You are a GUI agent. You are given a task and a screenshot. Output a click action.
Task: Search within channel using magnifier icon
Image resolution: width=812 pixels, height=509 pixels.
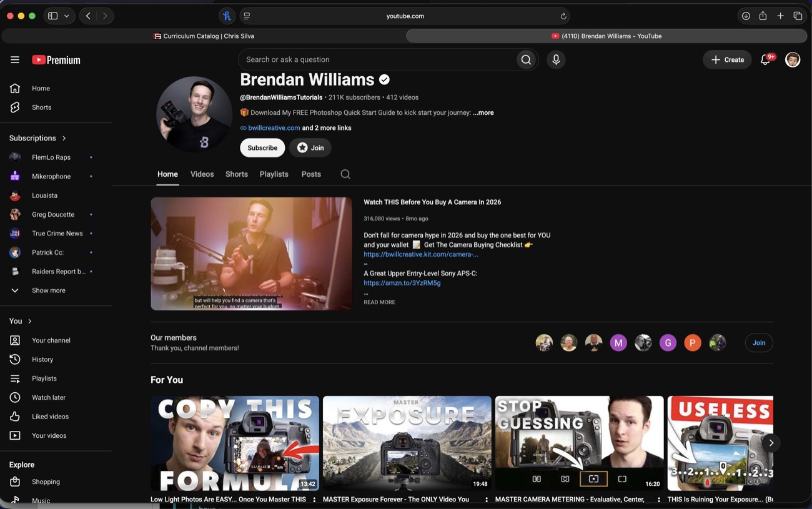click(345, 174)
